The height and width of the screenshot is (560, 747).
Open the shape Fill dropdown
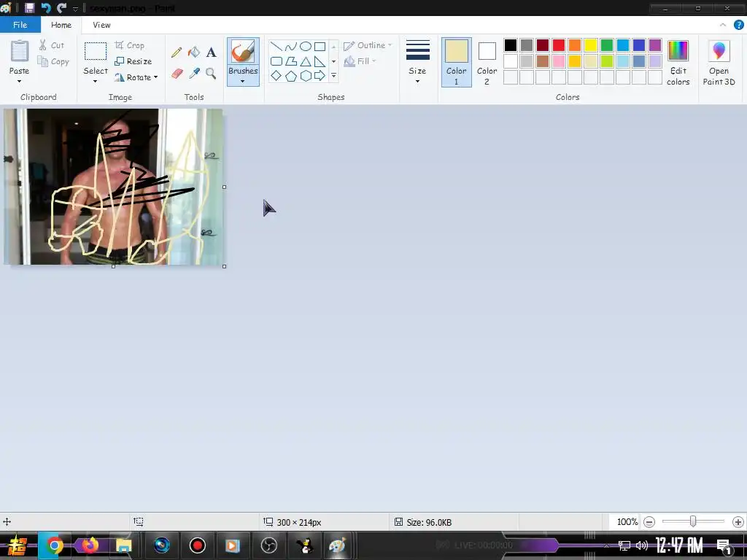click(x=360, y=61)
